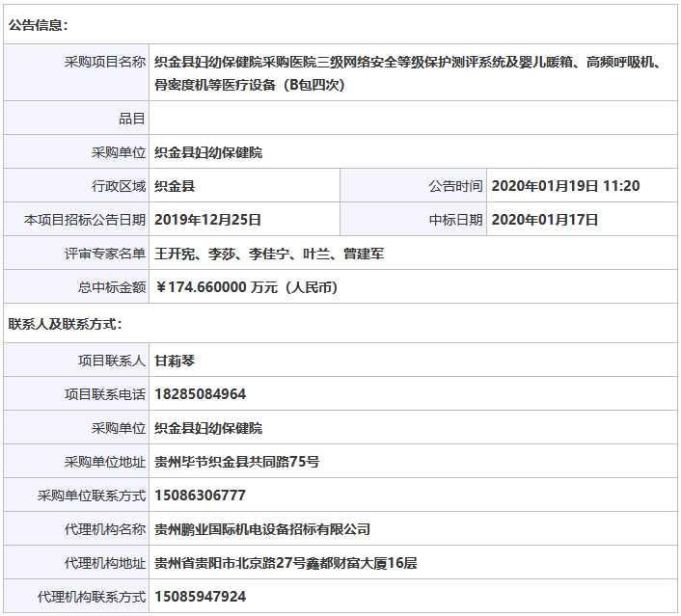Click the ￥174.660000 万元 amount value

pos(246,287)
